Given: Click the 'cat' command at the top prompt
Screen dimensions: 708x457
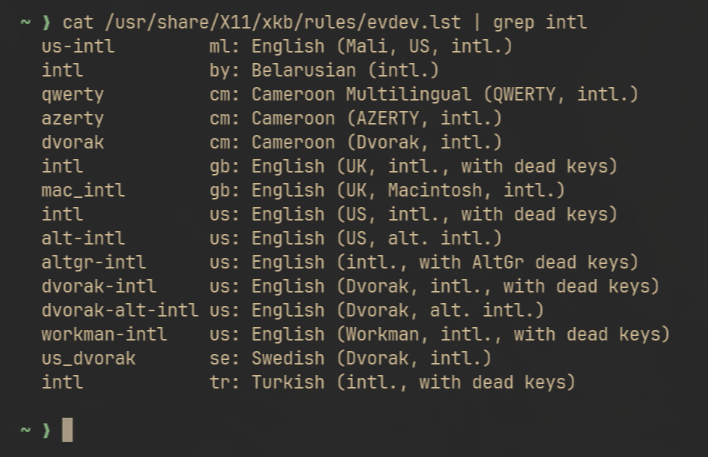Looking at the screenshot, I should click(77, 21).
